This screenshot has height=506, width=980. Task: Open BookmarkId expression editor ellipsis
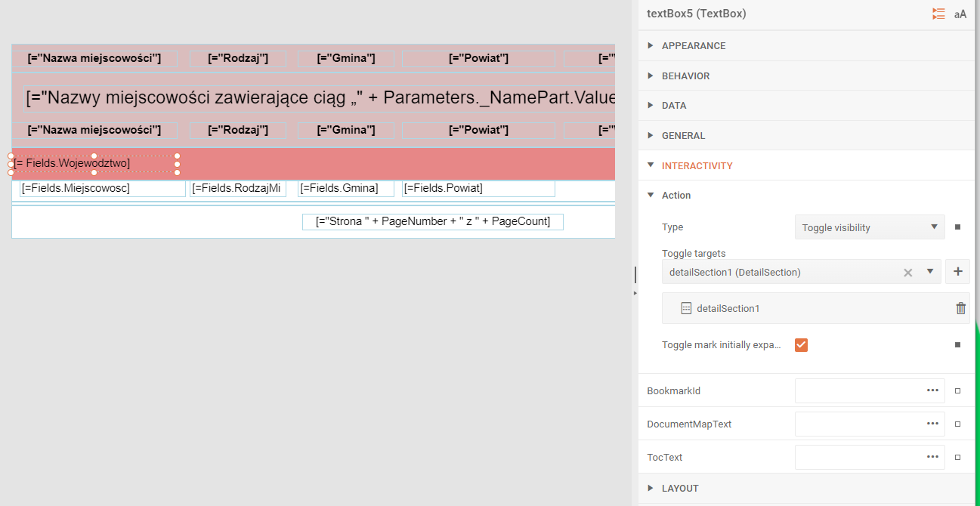pyautogui.click(x=932, y=390)
